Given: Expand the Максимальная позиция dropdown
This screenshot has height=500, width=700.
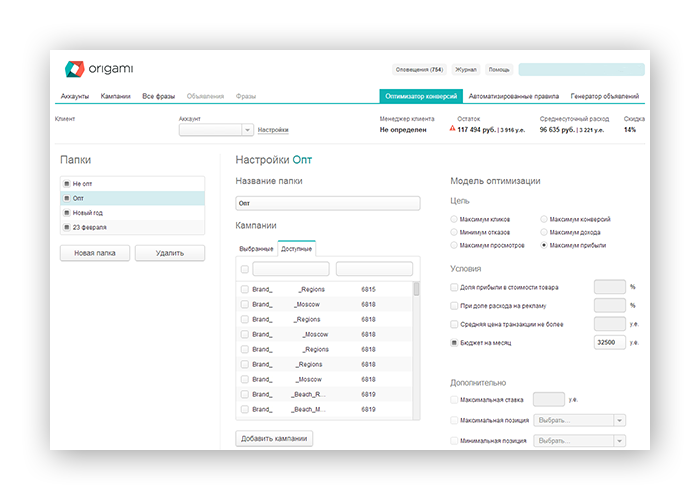Looking at the screenshot, I should 619,420.
